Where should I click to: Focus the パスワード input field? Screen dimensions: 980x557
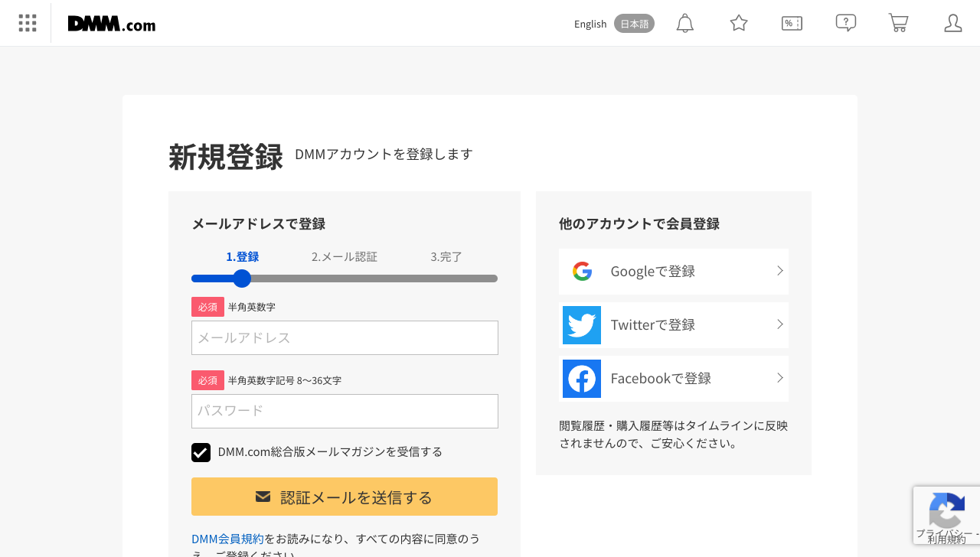345,411
